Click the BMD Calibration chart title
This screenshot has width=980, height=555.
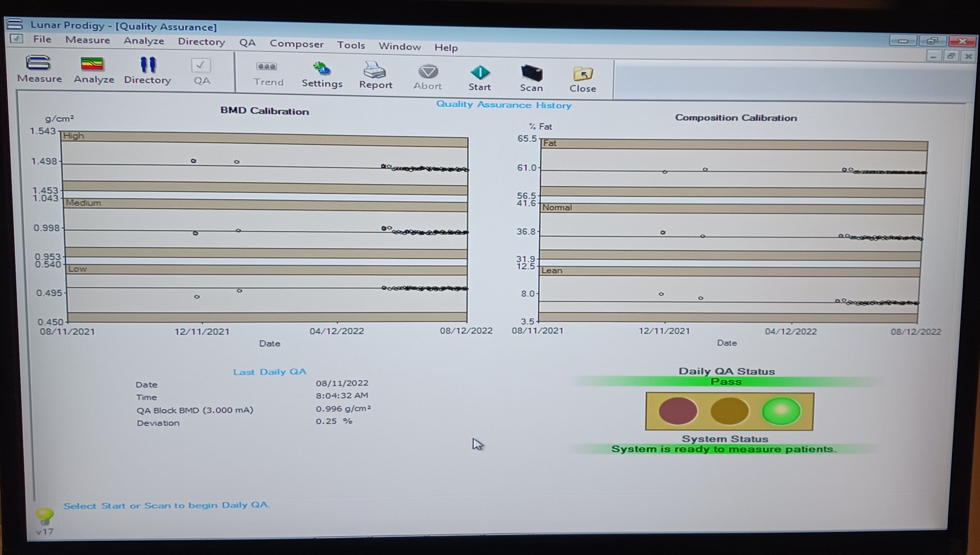[265, 111]
